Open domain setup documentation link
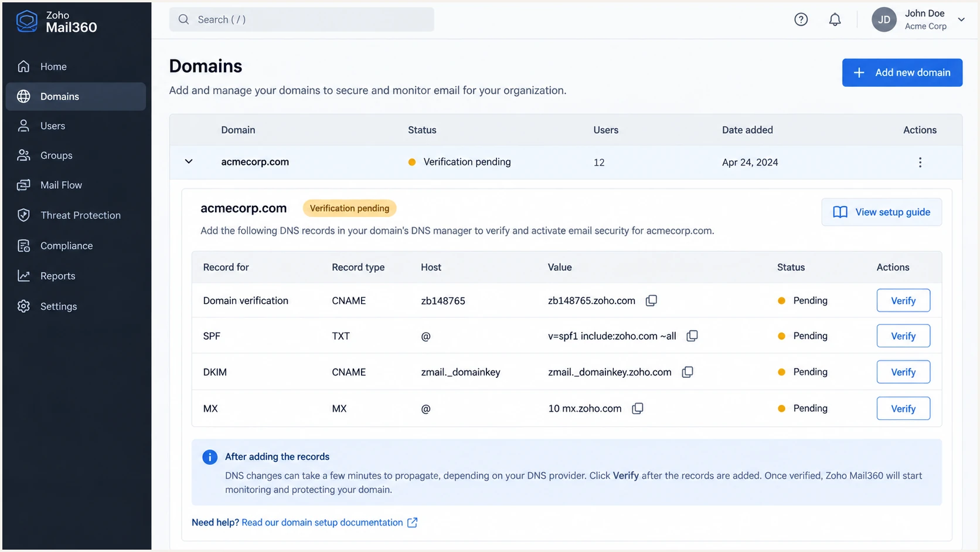The image size is (980, 552). (322, 522)
